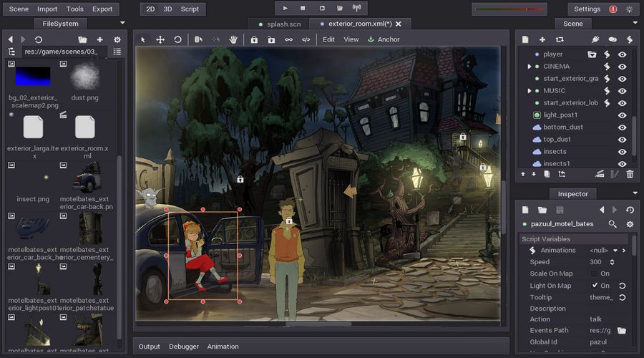Click the play custom scene clapper icon
The image size is (644, 358).
click(x=339, y=8)
